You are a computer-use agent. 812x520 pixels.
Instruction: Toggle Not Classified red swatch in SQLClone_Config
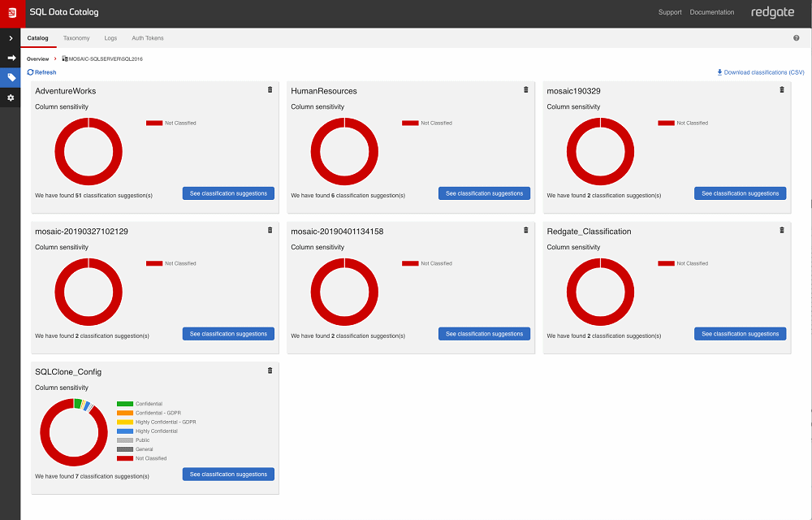(x=125, y=458)
